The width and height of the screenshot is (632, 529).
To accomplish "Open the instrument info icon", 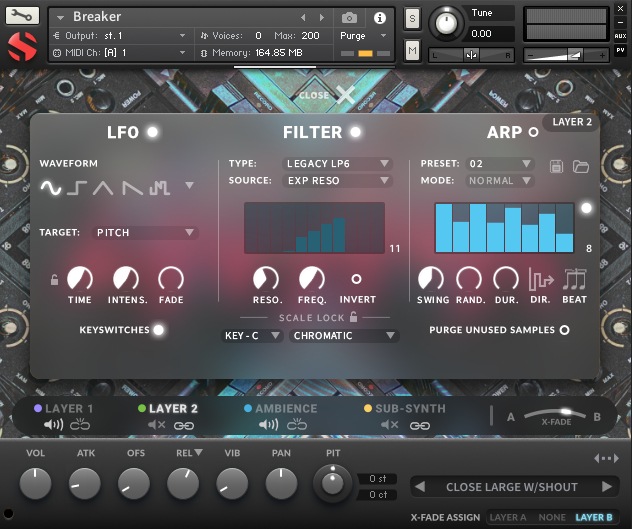I will click(x=380, y=18).
